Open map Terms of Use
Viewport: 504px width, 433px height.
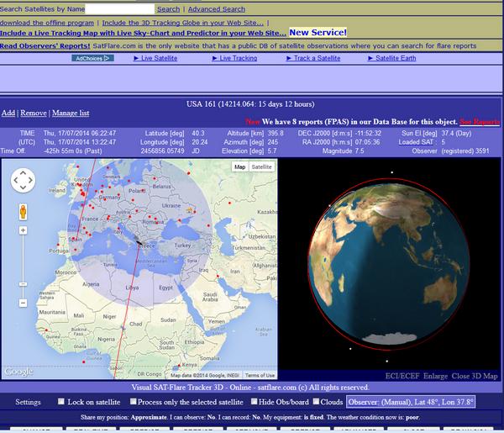point(260,375)
